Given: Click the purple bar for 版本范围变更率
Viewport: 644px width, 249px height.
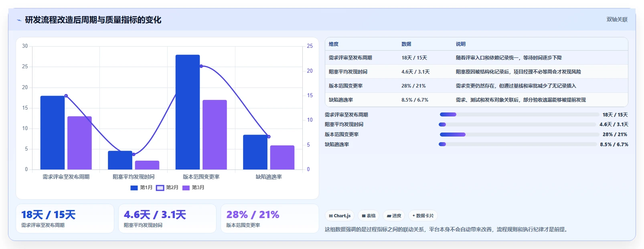Looking at the screenshot, I should 215,135.
